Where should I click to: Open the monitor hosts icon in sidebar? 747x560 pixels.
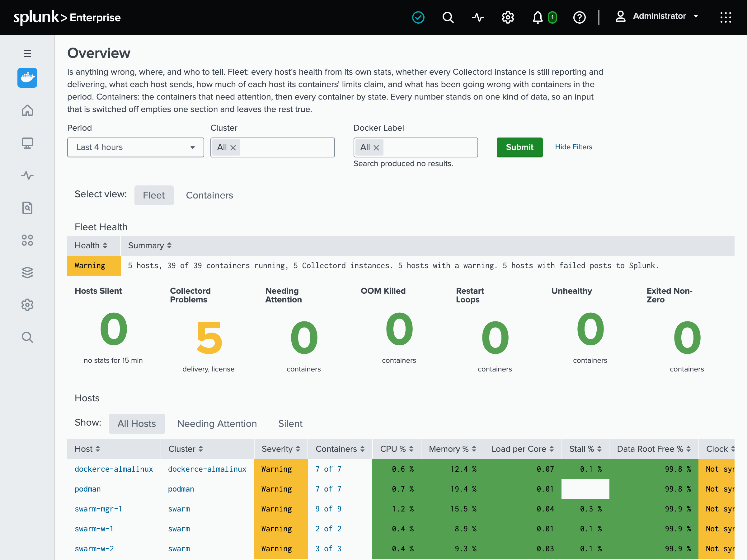coord(27,143)
